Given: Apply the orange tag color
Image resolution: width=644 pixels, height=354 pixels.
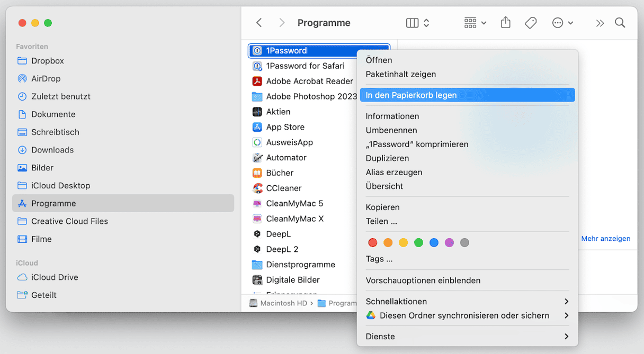Looking at the screenshot, I should [x=388, y=243].
